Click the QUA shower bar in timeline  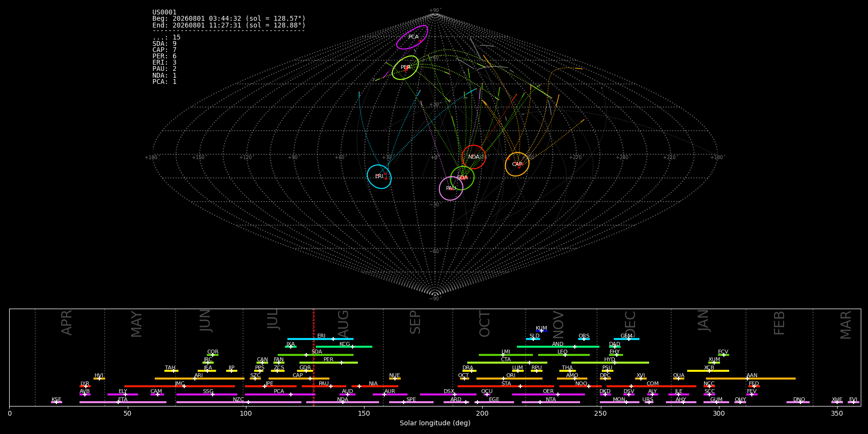[678, 379]
